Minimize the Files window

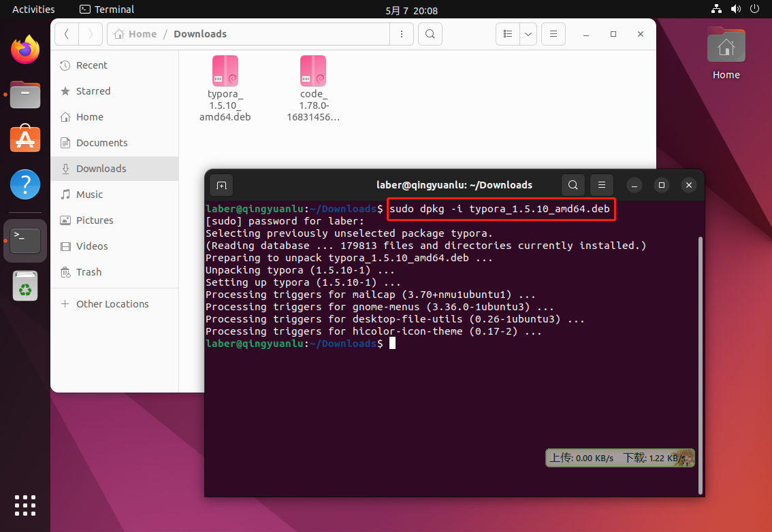pos(586,34)
